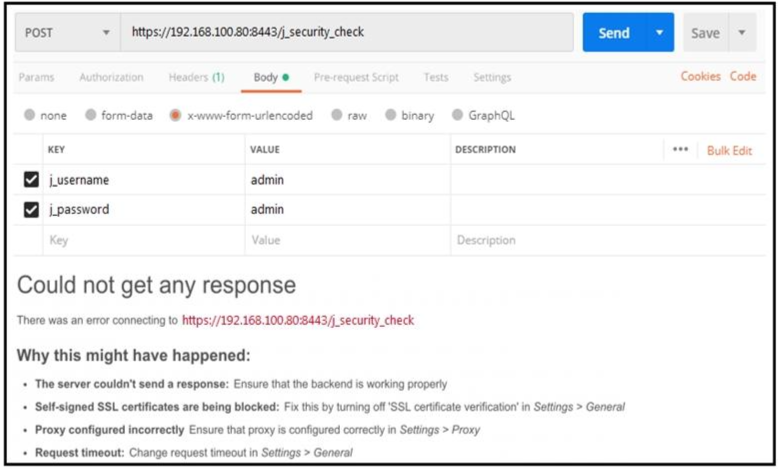Click the Send request button
778x469 pixels.
point(613,33)
